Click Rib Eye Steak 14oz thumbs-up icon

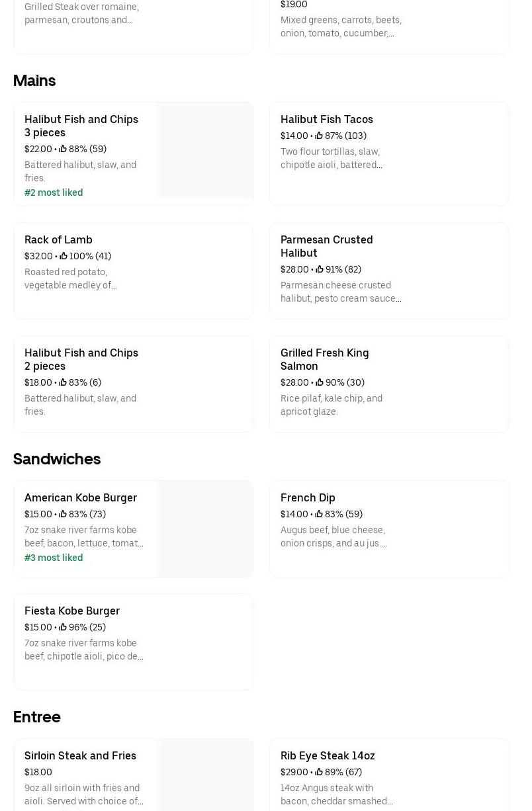tap(319, 772)
